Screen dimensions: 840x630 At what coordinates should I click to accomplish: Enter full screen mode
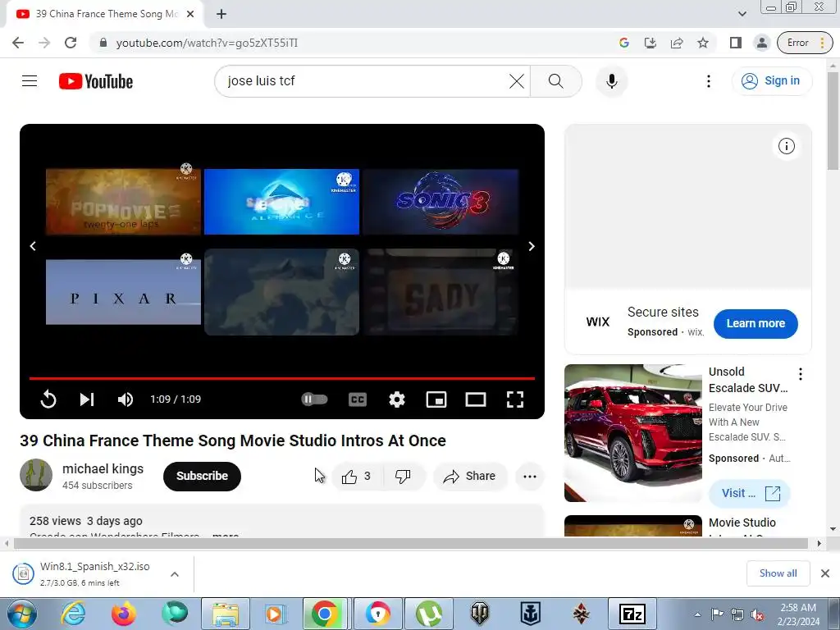click(515, 399)
